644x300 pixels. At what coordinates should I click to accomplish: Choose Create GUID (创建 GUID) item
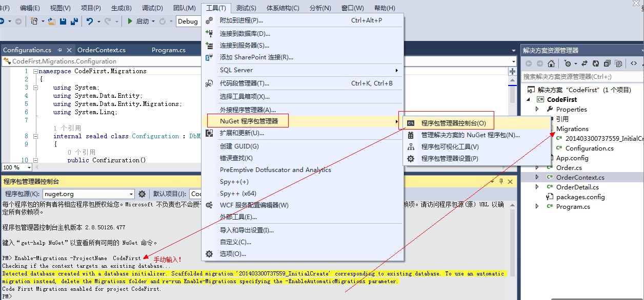(x=303, y=146)
